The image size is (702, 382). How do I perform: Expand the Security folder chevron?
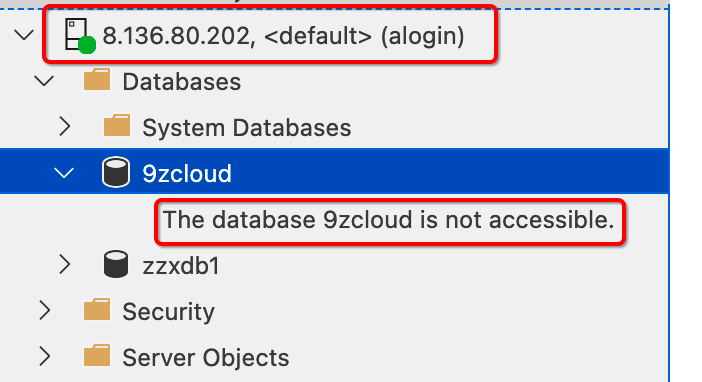(x=45, y=310)
